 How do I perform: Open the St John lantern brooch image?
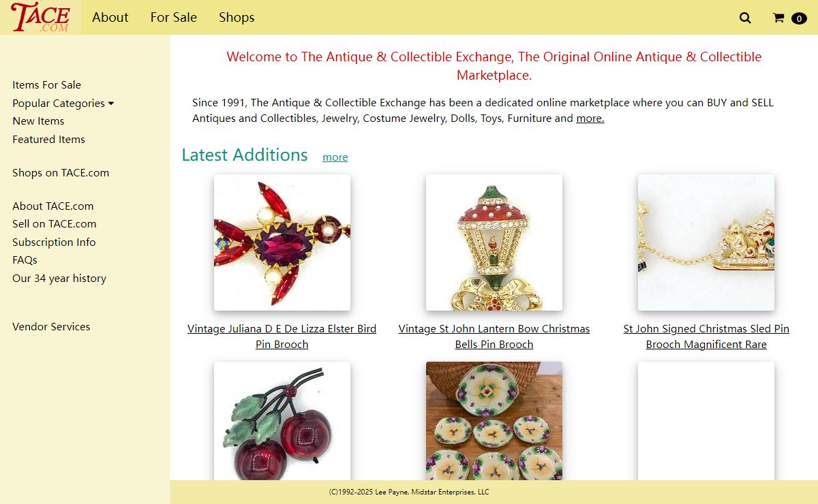(494, 242)
